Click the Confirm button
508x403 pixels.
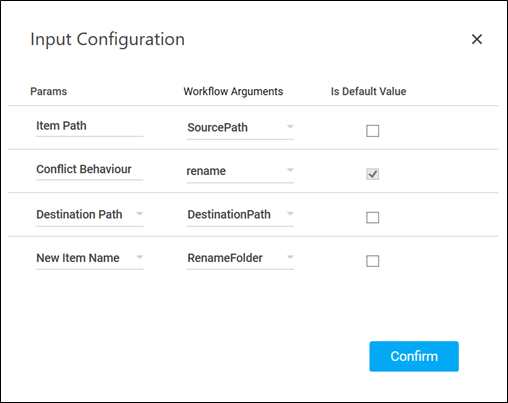click(x=414, y=356)
